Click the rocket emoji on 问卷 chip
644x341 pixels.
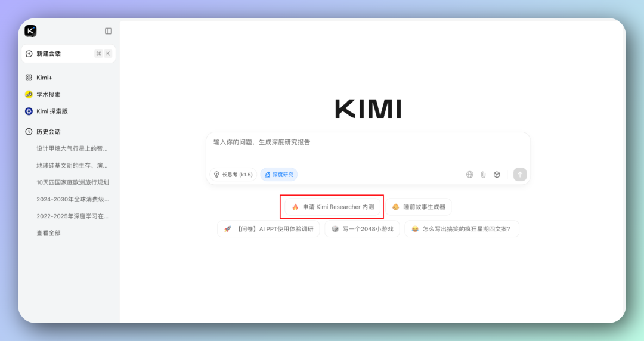[x=228, y=229]
